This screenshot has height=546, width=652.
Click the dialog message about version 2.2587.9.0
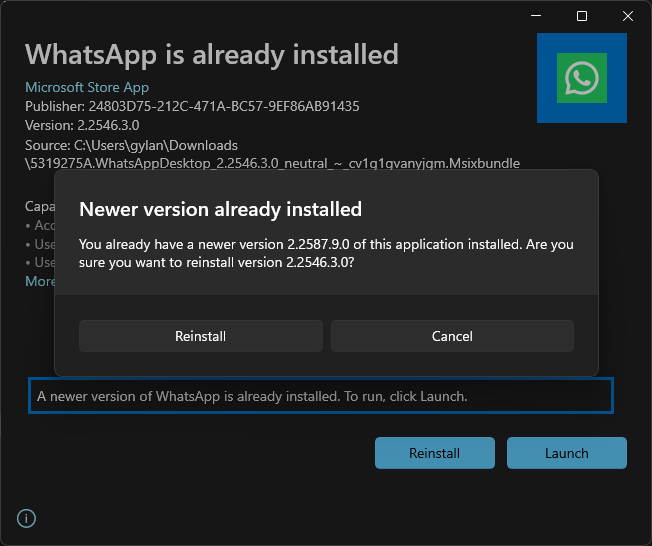(325, 253)
